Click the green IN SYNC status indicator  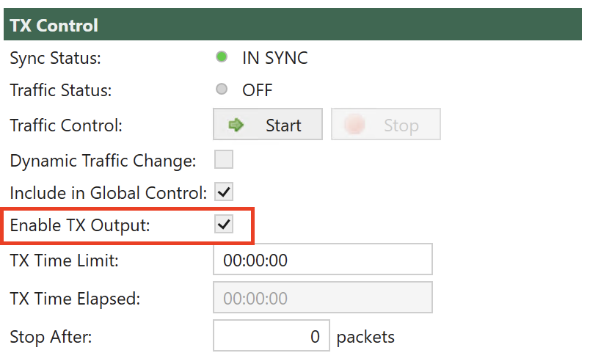click(x=222, y=57)
